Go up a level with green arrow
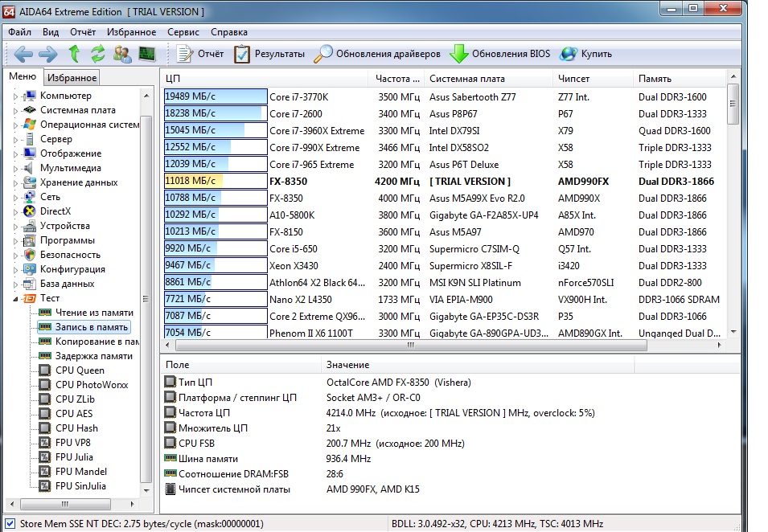Screen dimensions: 768x532 (75, 54)
